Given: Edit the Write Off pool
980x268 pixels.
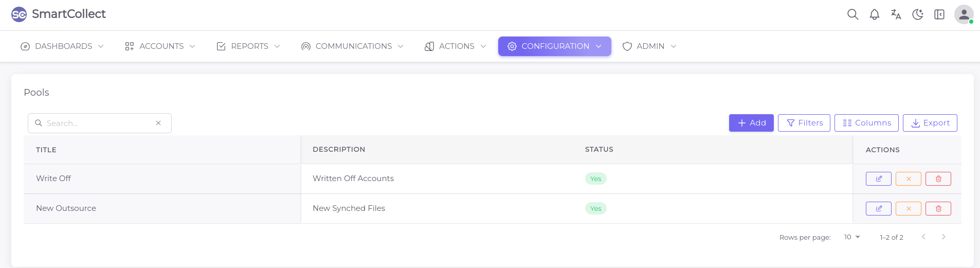Looking at the screenshot, I should (878, 178).
